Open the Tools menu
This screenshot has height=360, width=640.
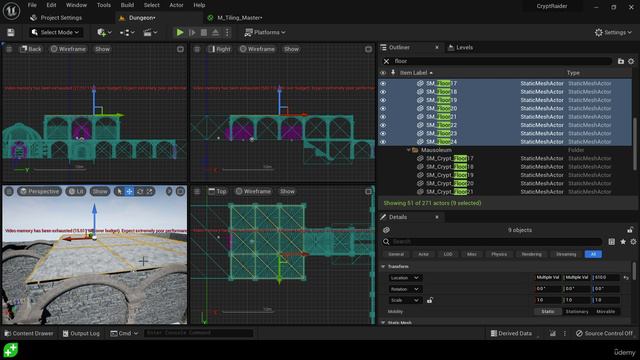coord(104,5)
